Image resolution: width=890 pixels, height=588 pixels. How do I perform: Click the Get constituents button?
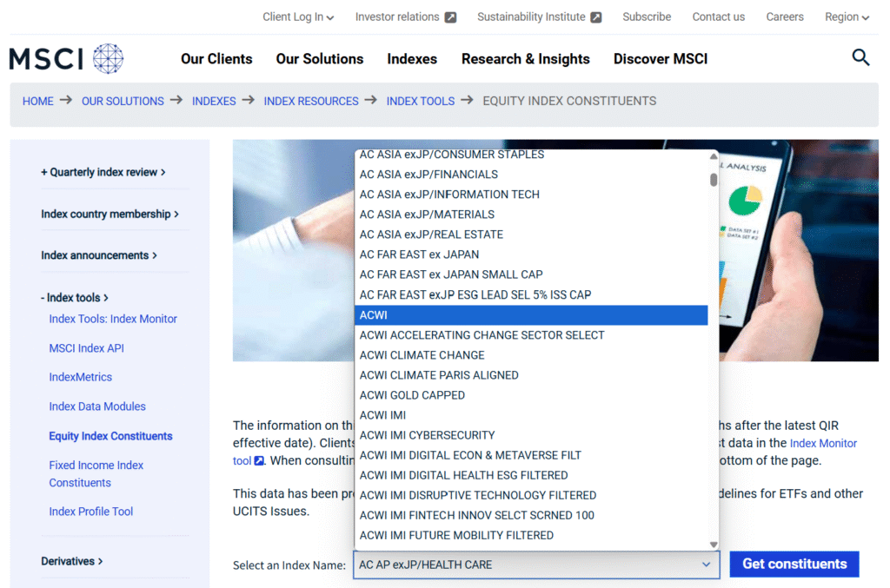point(794,565)
